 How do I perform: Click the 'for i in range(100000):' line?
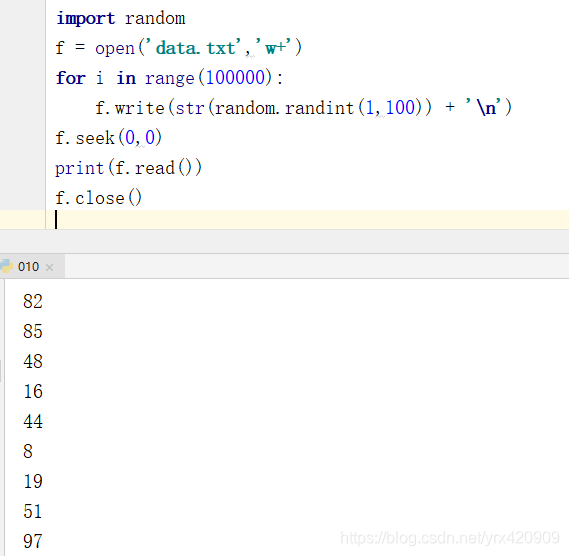click(169, 78)
